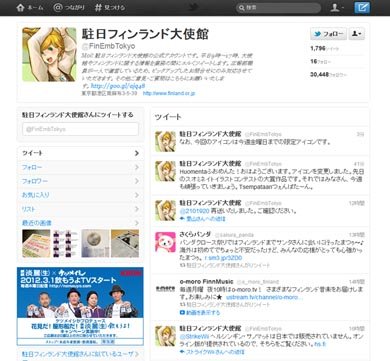Viewport: 390px width, 361px height.
Task: Click the pink さくらパンダ avatar
Action: [x=165, y=242]
